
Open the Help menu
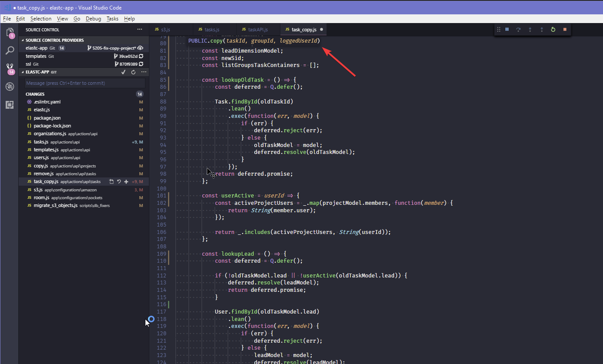(x=129, y=19)
